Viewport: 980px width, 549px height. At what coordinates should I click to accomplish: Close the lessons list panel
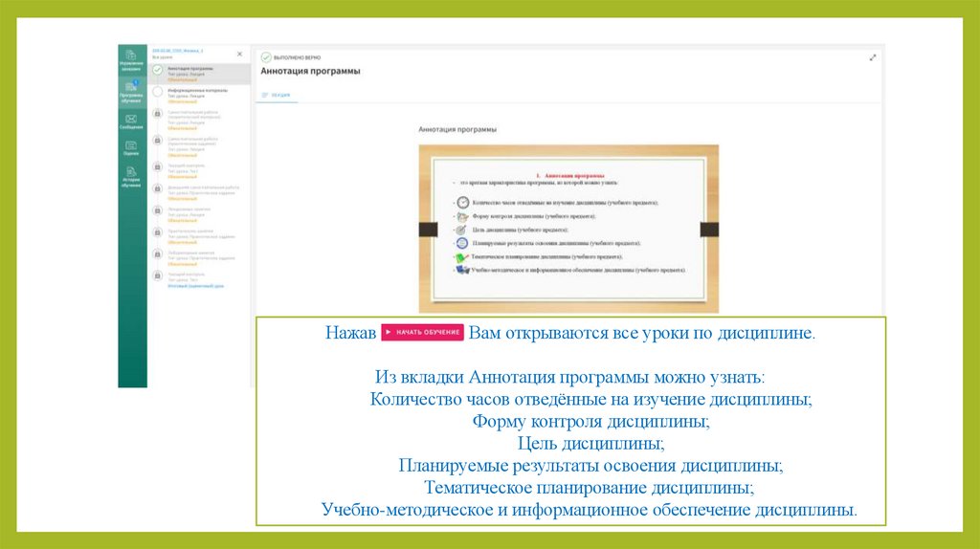coord(239,55)
